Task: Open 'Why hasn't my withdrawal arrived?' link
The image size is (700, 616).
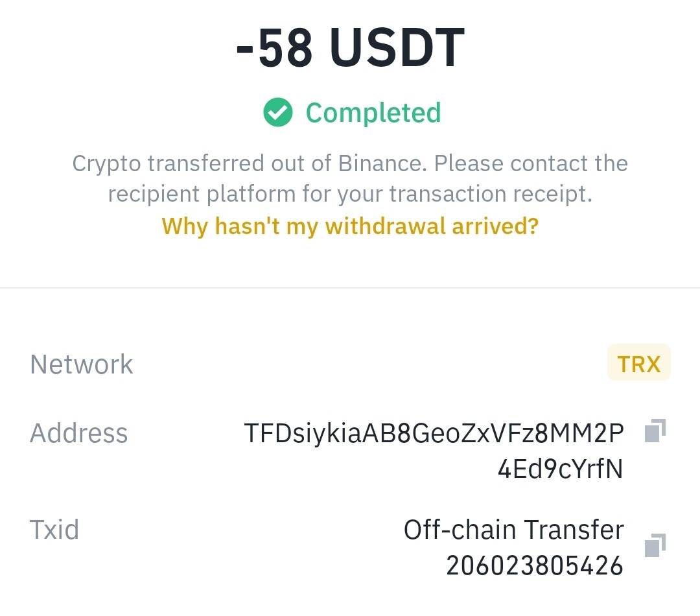Action: click(350, 226)
